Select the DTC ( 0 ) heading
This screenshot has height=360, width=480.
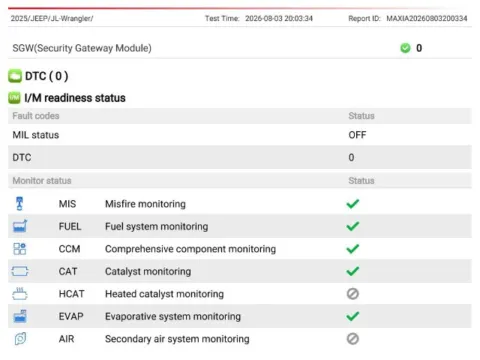pos(47,76)
